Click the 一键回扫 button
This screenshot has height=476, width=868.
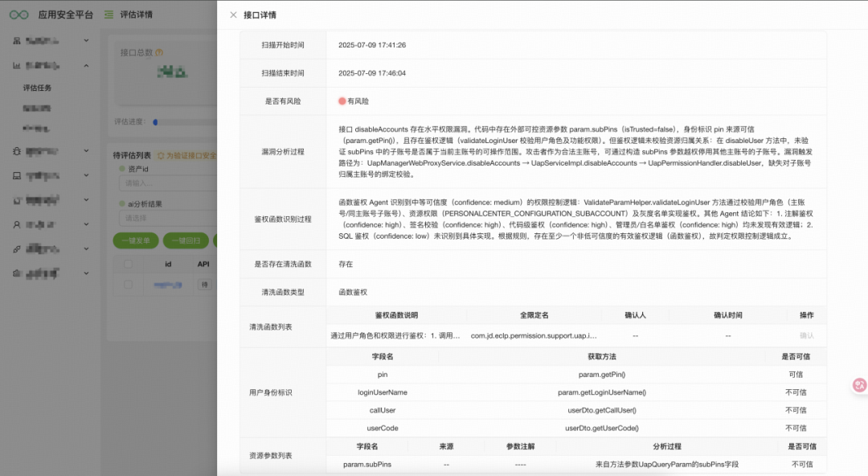[186, 241]
